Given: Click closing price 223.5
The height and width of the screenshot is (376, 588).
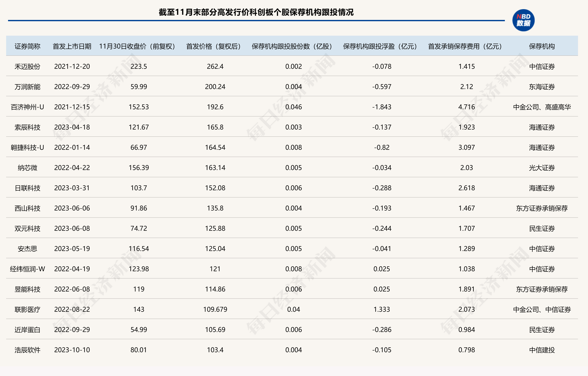Looking at the screenshot, I should (139, 66).
